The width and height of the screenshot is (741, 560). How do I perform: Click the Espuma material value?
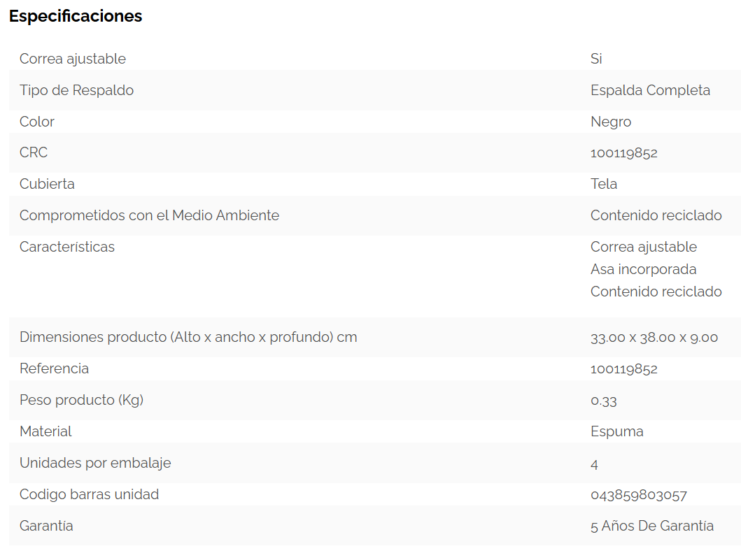click(x=616, y=431)
